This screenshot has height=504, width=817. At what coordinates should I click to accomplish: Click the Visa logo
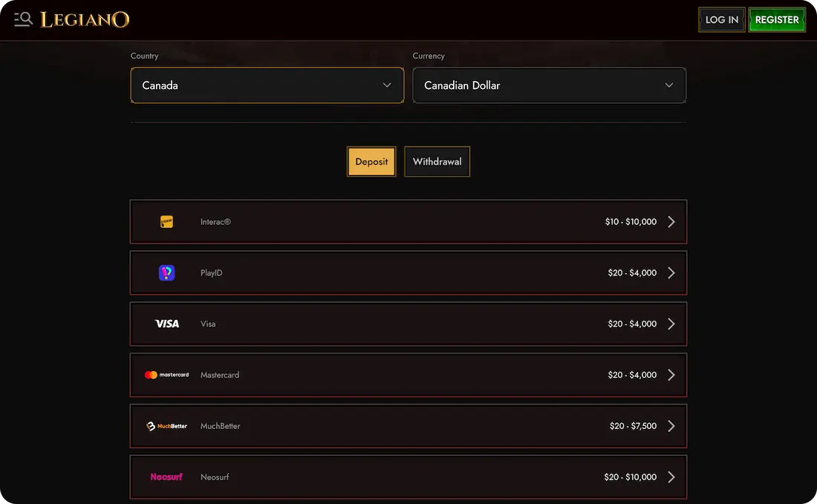tap(166, 323)
